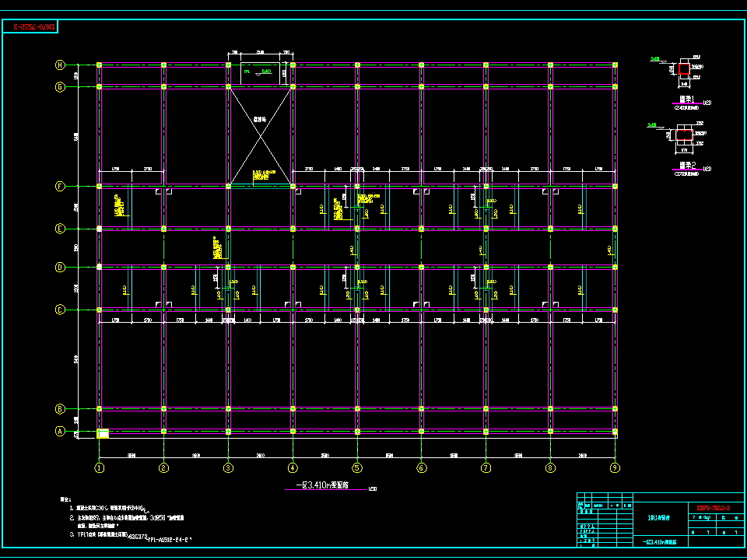Click the mirrored red drawing number at top-left
The image size is (747, 560).
(35, 27)
